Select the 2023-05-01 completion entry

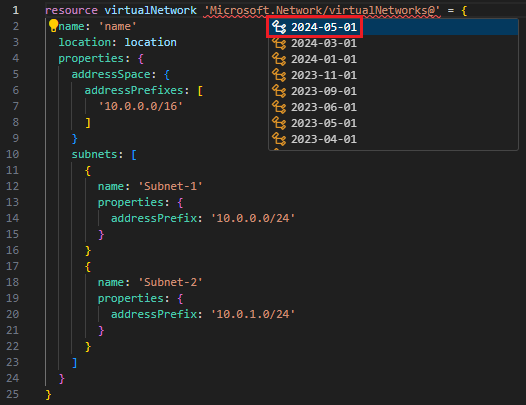(393, 123)
